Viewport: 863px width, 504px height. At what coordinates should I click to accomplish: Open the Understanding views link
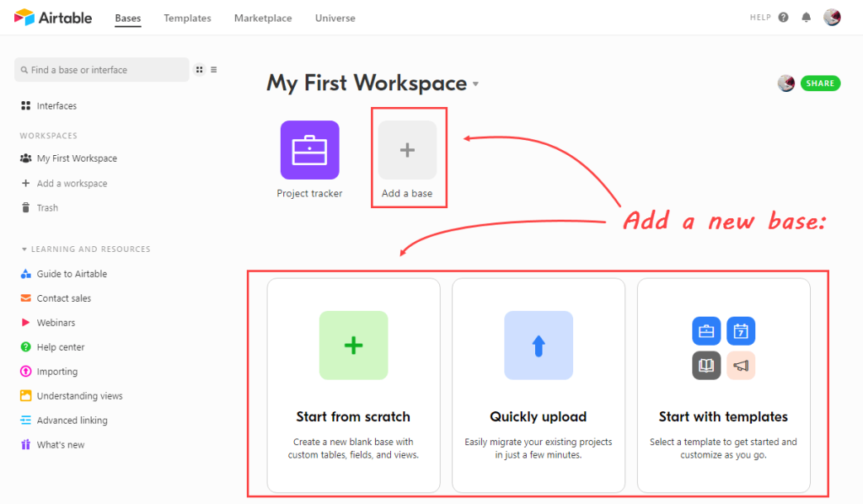point(80,395)
